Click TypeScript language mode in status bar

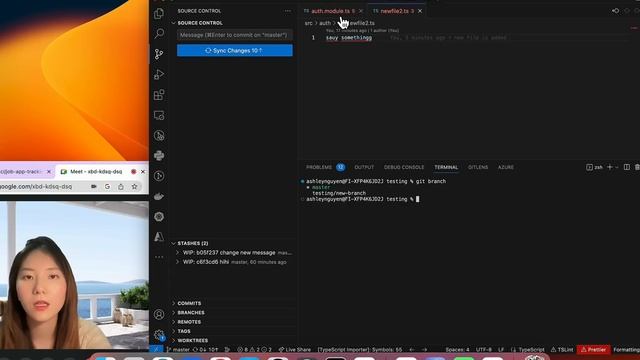(x=531, y=349)
